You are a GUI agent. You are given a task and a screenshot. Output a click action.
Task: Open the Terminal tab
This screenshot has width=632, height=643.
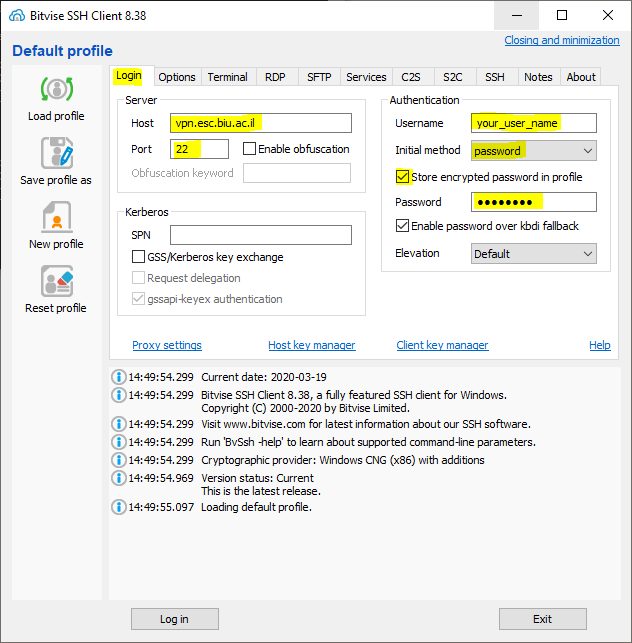pyautogui.click(x=228, y=77)
